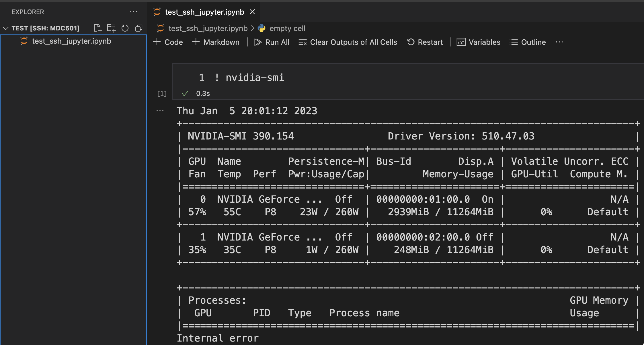Click the 'Processes:' output header
The height and width of the screenshot is (345, 644).
click(x=217, y=300)
